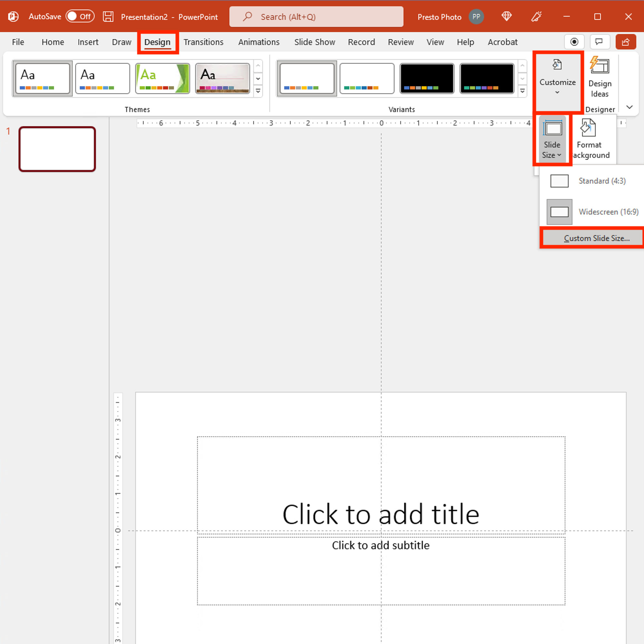Screen dimensions: 644x644
Task: Toggle AutoSave on
Action: (80, 16)
